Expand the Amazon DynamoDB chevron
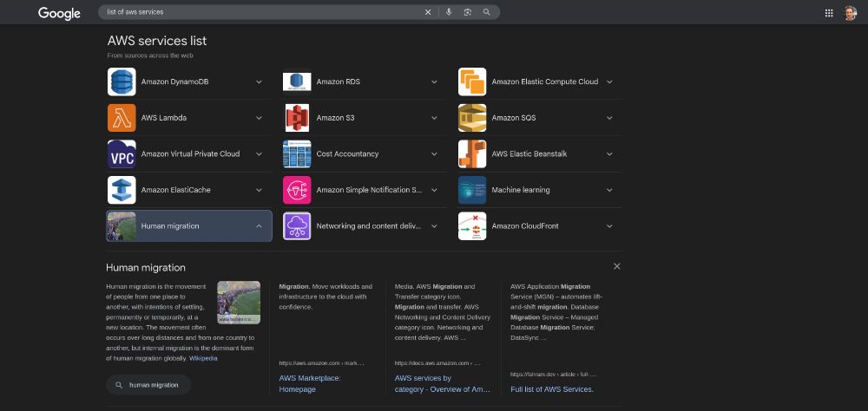Screen dimensions: 868x411 coord(259,82)
